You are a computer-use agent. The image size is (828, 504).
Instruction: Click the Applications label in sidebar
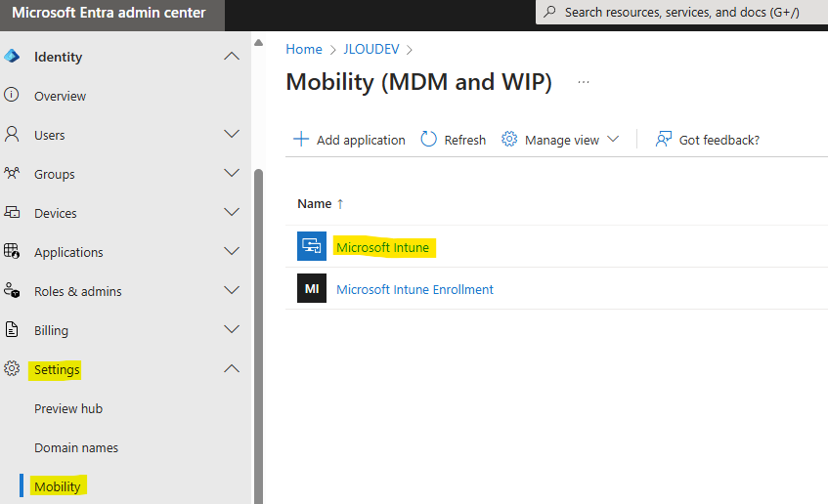click(x=68, y=252)
